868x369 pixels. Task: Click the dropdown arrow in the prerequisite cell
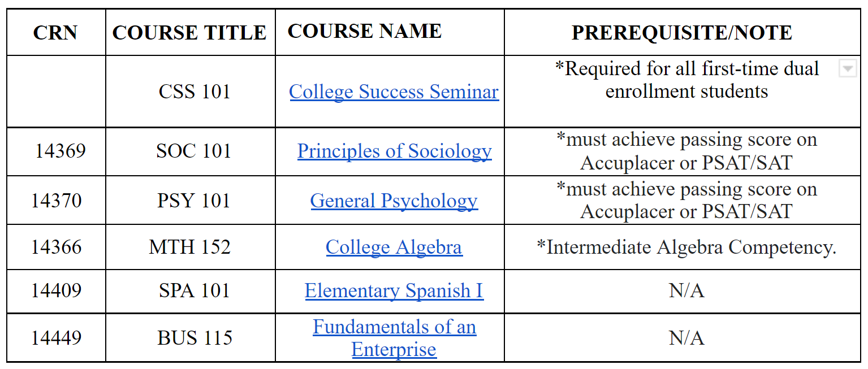[x=847, y=69]
